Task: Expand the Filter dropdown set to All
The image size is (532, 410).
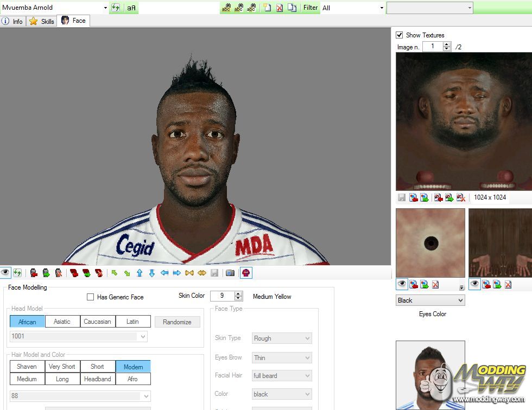Action: (x=352, y=8)
